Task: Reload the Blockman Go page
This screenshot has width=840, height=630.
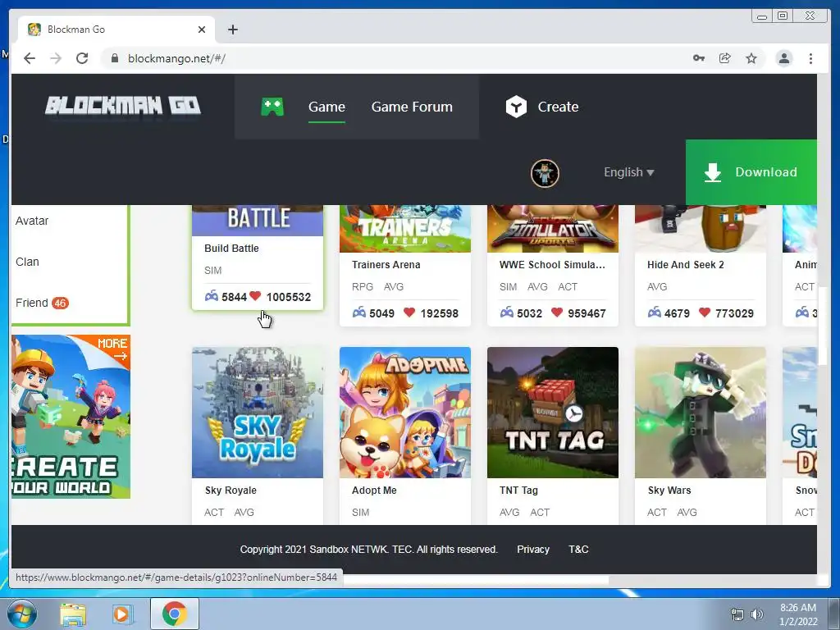Action: (x=82, y=58)
